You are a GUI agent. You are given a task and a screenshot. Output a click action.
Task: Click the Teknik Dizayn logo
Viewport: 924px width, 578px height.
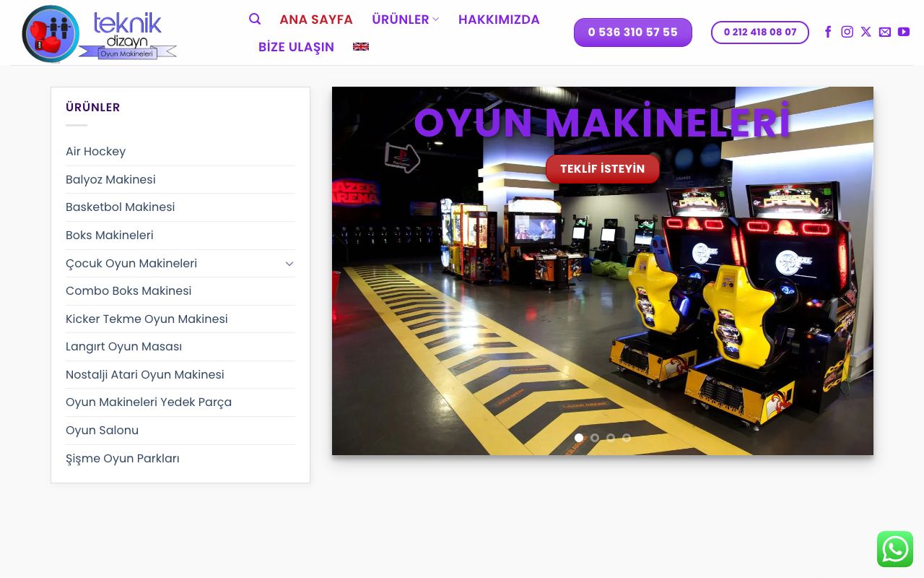[100, 33]
